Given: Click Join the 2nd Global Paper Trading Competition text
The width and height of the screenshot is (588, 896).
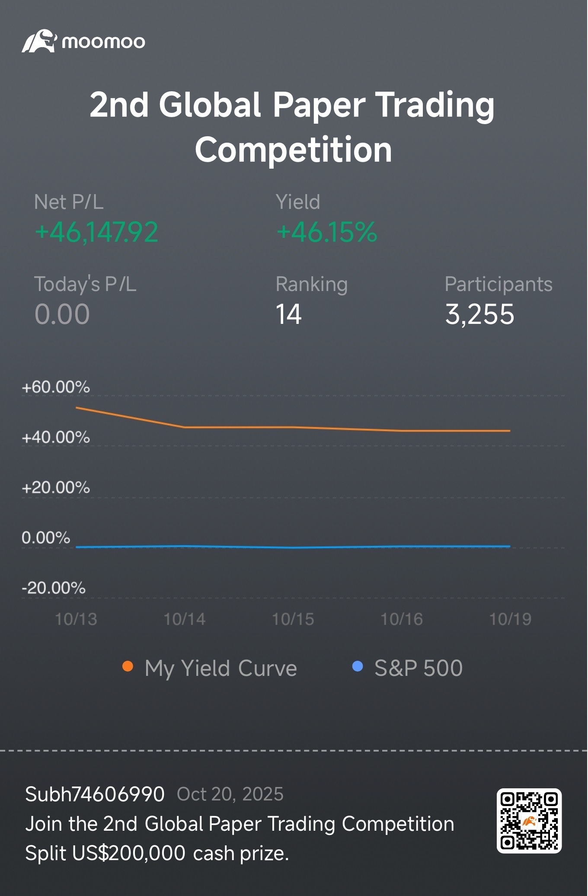Looking at the screenshot, I should click(240, 824).
